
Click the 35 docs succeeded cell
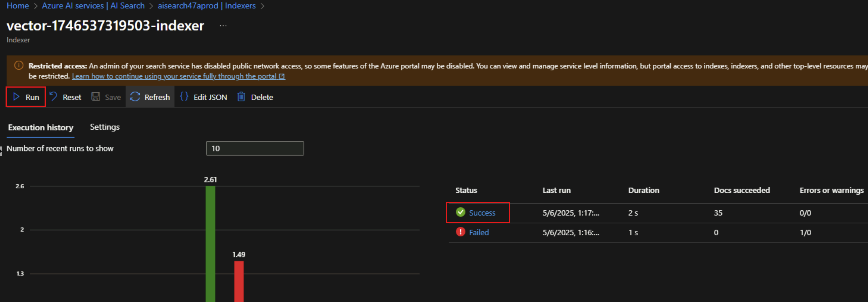(x=718, y=213)
